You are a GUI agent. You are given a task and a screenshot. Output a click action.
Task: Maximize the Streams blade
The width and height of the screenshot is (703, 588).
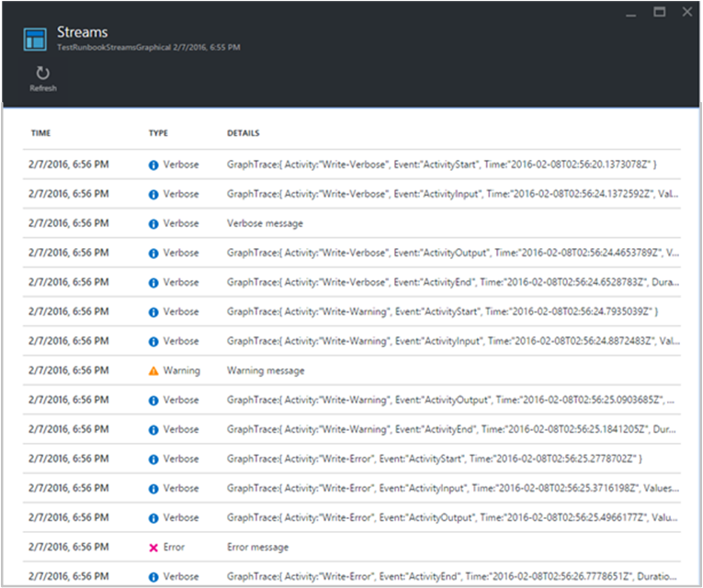click(659, 12)
